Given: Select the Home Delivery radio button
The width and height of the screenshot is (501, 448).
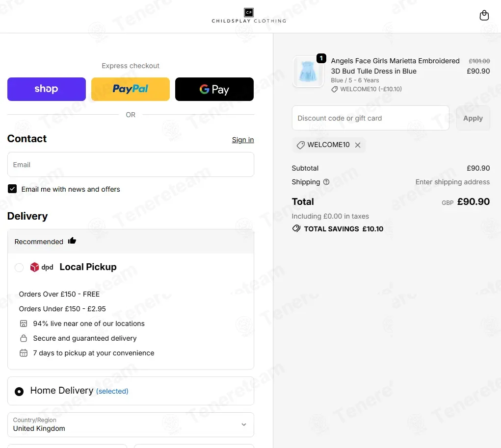Looking at the screenshot, I should [x=19, y=391].
